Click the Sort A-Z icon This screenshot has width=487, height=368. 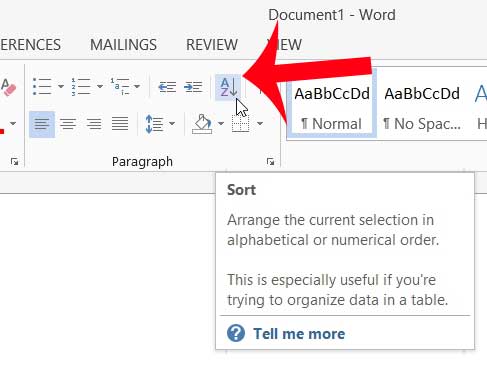coord(228,87)
